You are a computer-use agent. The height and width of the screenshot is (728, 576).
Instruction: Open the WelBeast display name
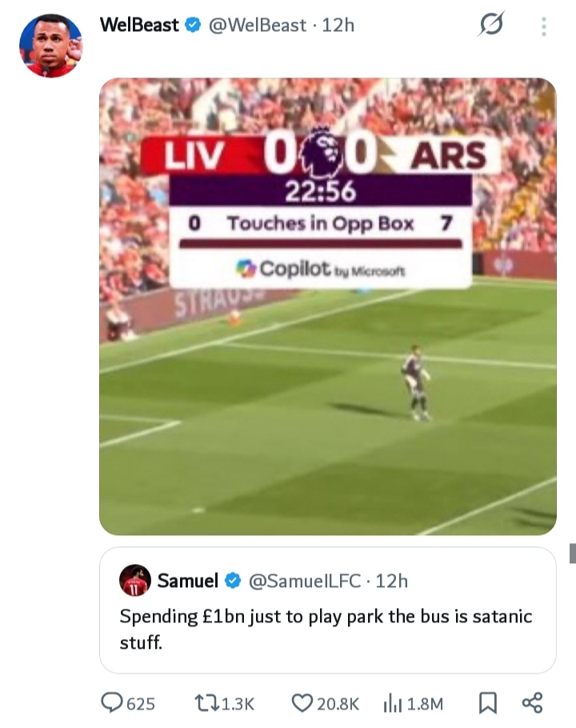point(139,25)
